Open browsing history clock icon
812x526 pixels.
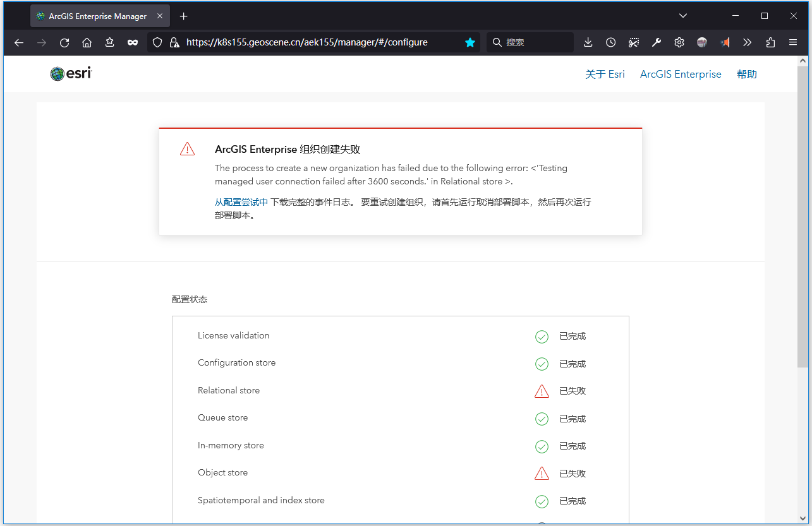pyautogui.click(x=610, y=42)
